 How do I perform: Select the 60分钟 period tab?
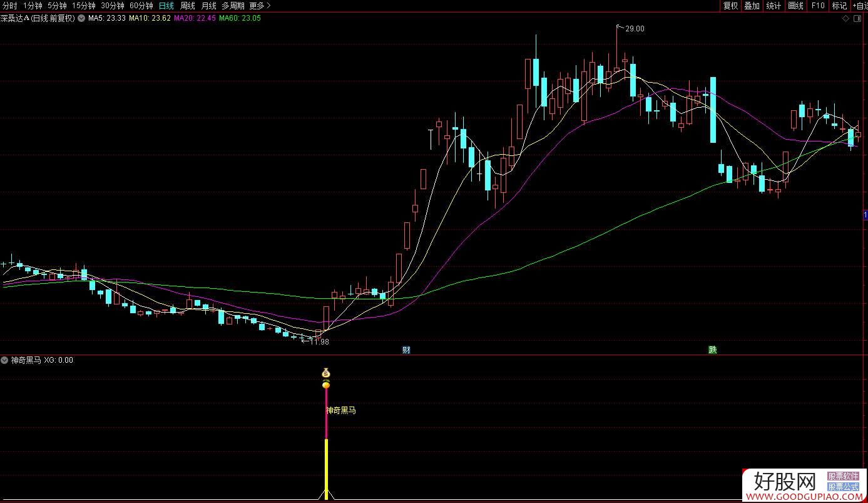pyautogui.click(x=141, y=6)
